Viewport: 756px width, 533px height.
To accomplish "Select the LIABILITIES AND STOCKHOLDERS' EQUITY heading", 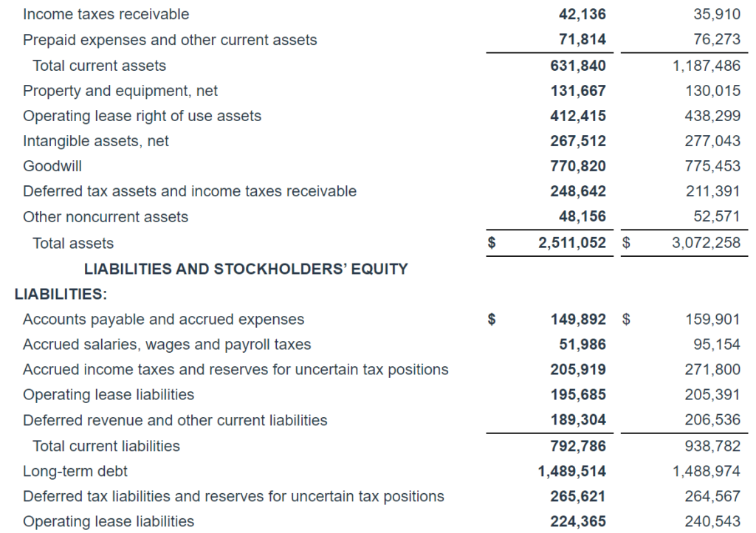I will click(x=246, y=269).
